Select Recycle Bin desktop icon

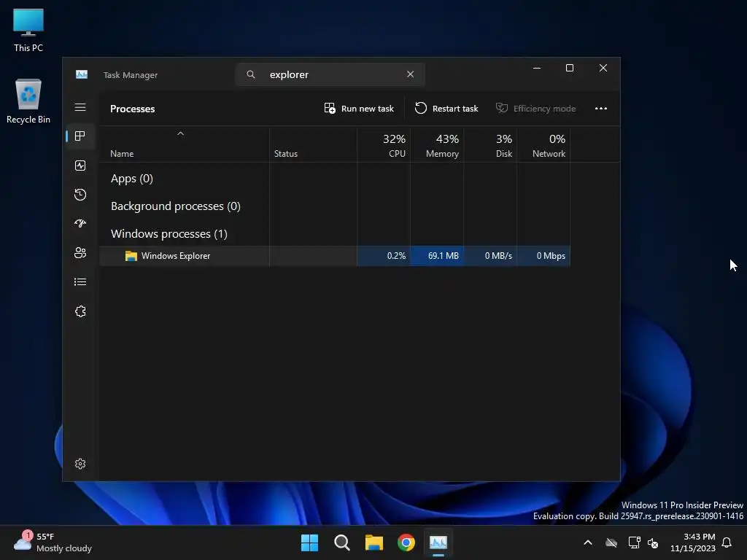(28, 101)
